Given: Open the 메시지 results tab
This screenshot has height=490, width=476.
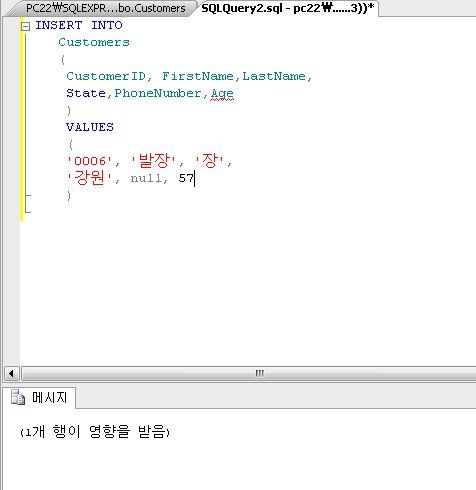Looking at the screenshot, I should [39, 397].
